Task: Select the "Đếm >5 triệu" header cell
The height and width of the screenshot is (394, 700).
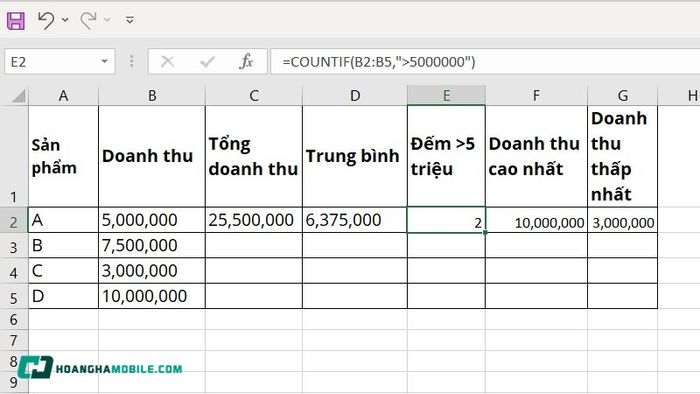Action: (x=446, y=156)
